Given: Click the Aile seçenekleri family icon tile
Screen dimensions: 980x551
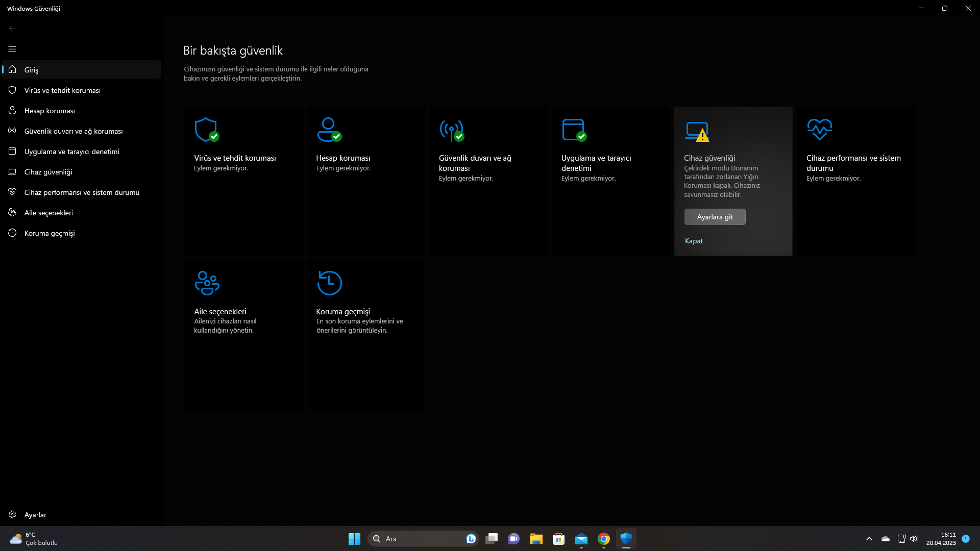Looking at the screenshot, I should 207,283.
